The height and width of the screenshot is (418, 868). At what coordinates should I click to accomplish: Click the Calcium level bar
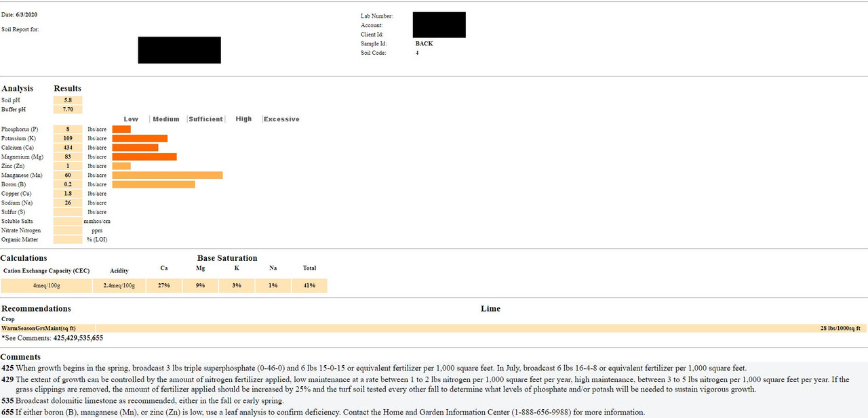pos(136,148)
